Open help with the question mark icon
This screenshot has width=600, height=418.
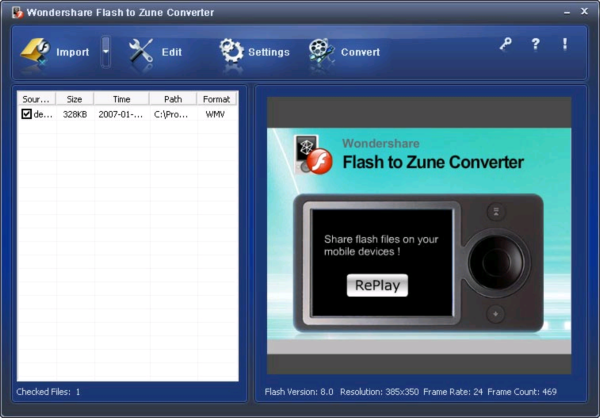pyautogui.click(x=535, y=45)
